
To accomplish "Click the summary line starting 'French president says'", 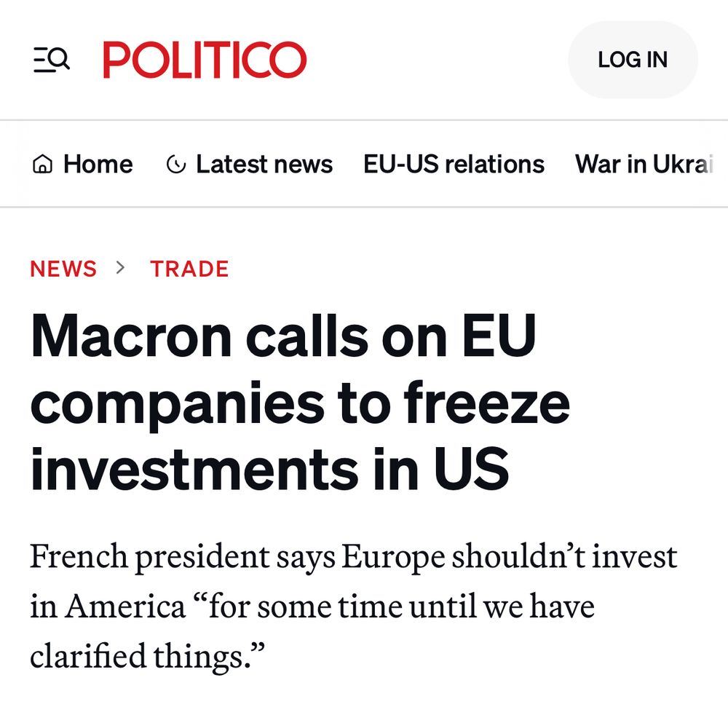I will [x=353, y=558].
